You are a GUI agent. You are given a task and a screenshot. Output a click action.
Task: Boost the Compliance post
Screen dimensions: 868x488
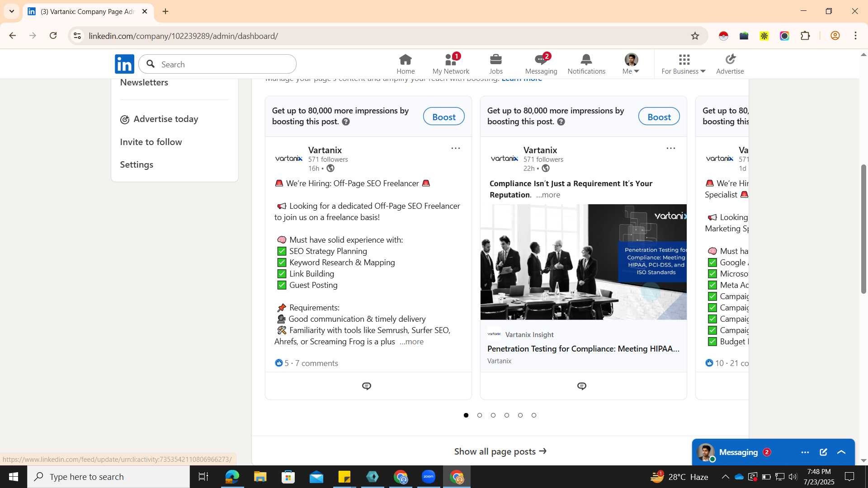(659, 117)
